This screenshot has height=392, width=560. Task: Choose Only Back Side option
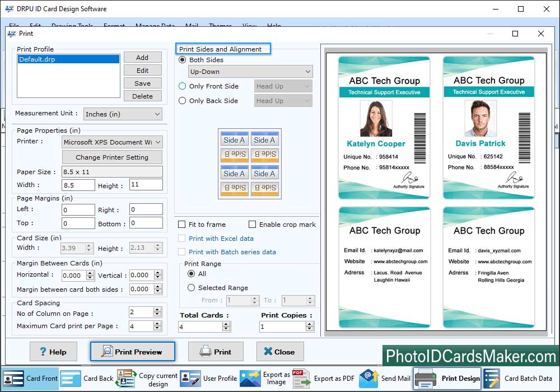pyautogui.click(x=182, y=101)
